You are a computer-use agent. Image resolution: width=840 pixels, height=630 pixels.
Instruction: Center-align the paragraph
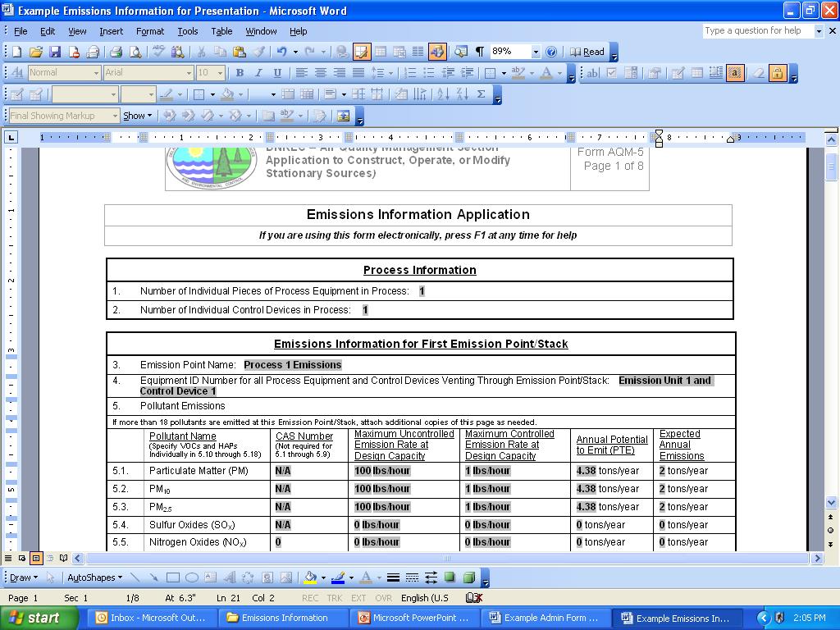[321, 73]
